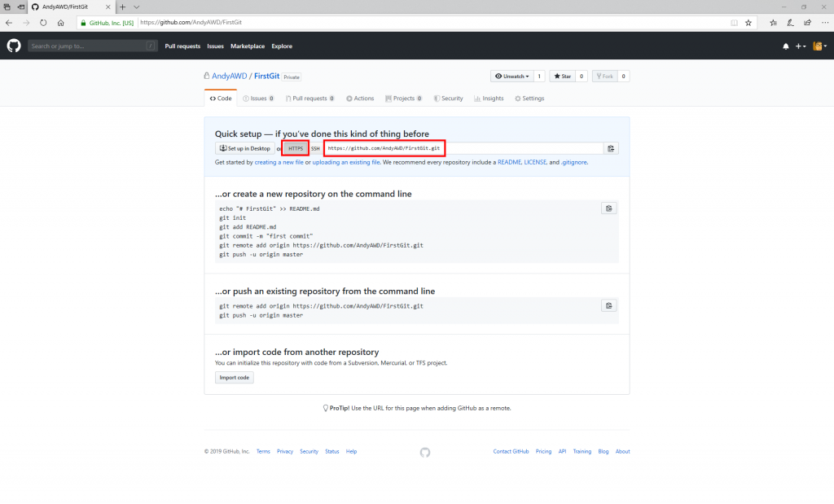This screenshot has width=834, height=504.
Task: Open Explore in top navigation
Action: (x=282, y=46)
